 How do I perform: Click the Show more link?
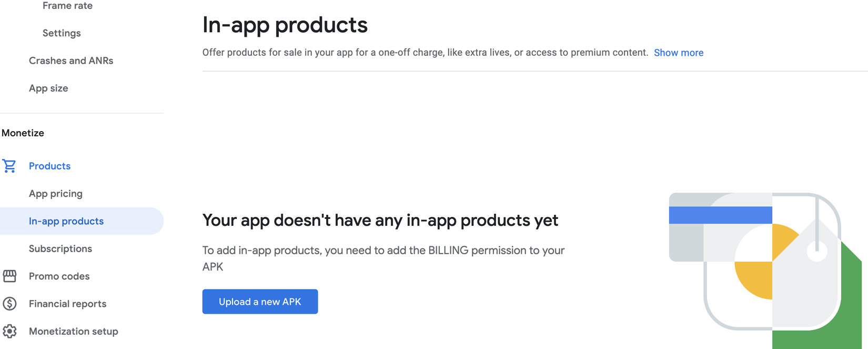(679, 53)
